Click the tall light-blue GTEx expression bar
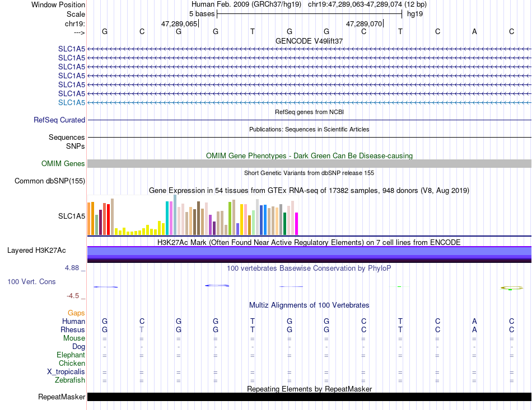This screenshot has width=532, height=410. [175, 215]
